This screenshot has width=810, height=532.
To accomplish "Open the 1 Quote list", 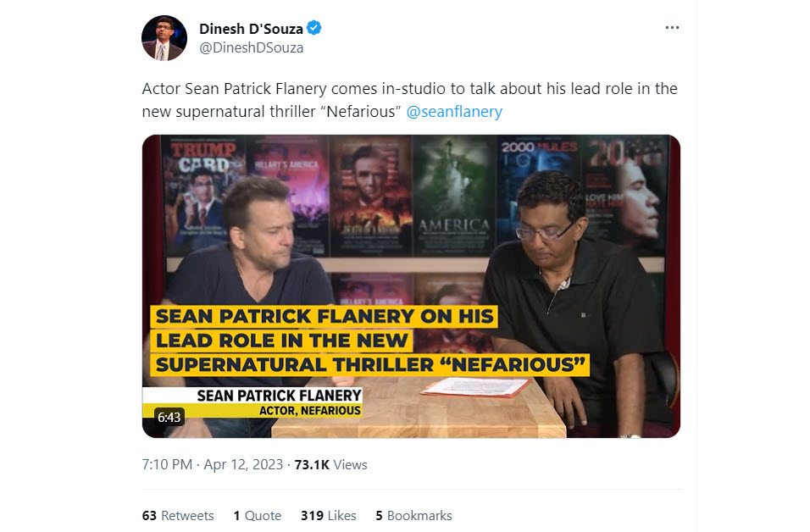I will [258, 515].
